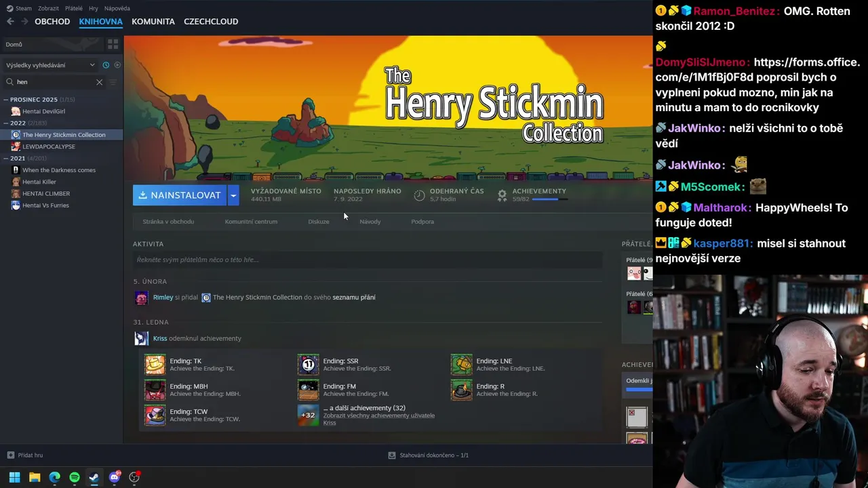Image resolution: width=868 pixels, height=488 pixels.
Task: Open Komunitní centrum link
Action: coord(251,222)
